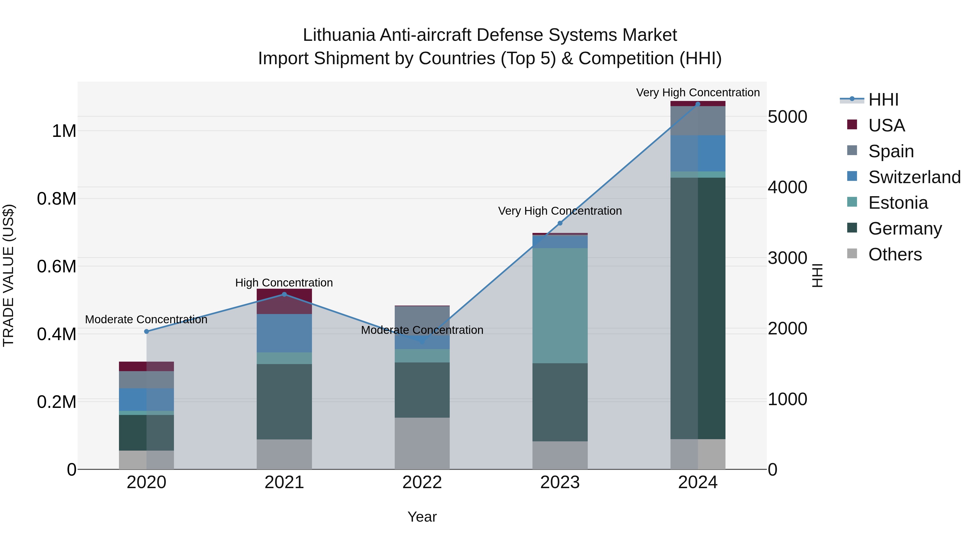Click the chart title 'Lithuania Anti-aircraft Defense Systems Market'
The width and height of the screenshot is (980, 551).
click(x=490, y=35)
